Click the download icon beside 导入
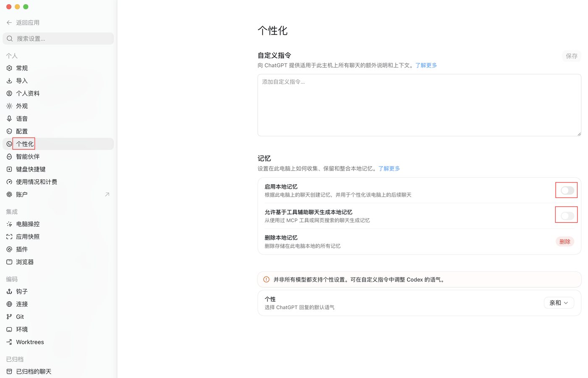Screen dimensions: 588x378 (9, 81)
